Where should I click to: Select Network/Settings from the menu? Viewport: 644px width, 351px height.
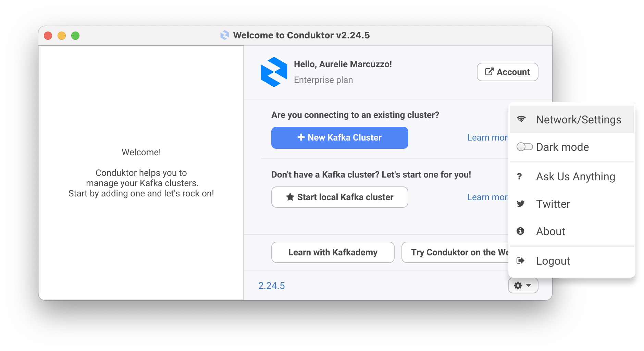572,120
